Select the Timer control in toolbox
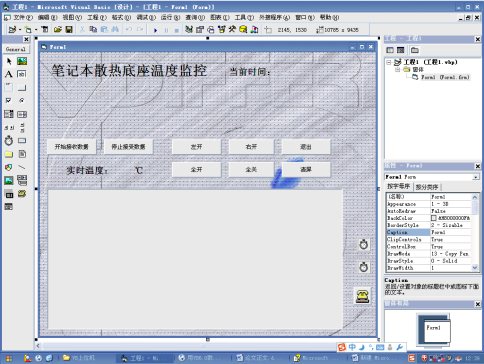The width and height of the screenshot is (484, 364). [9, 141]
